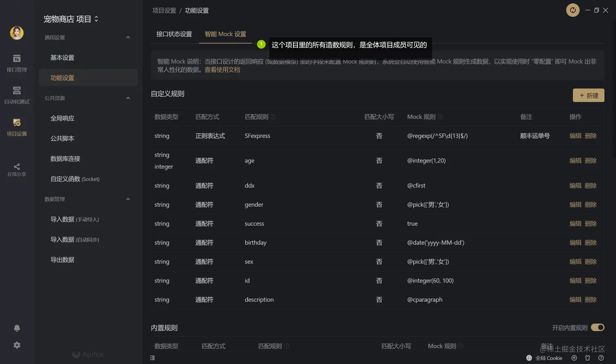Switch to the 接口状态设置 tab
Screen dimensions: 616x364
click(x=174, y=34)
